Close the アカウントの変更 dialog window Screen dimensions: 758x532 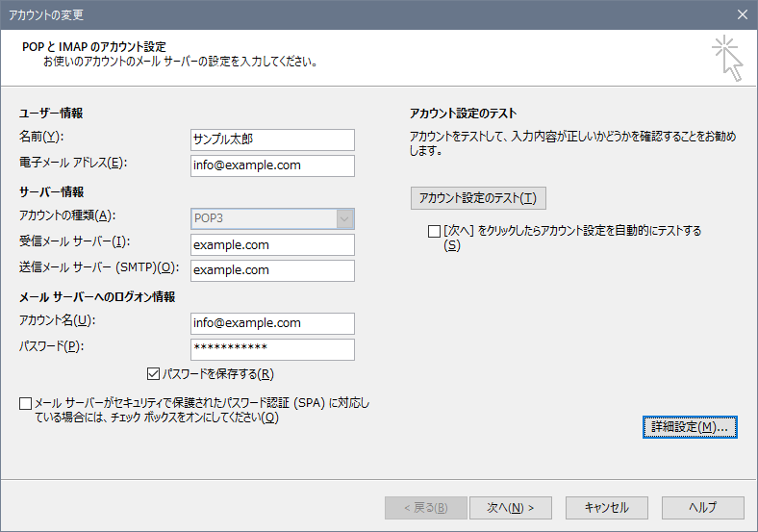[x=742, y=13]
